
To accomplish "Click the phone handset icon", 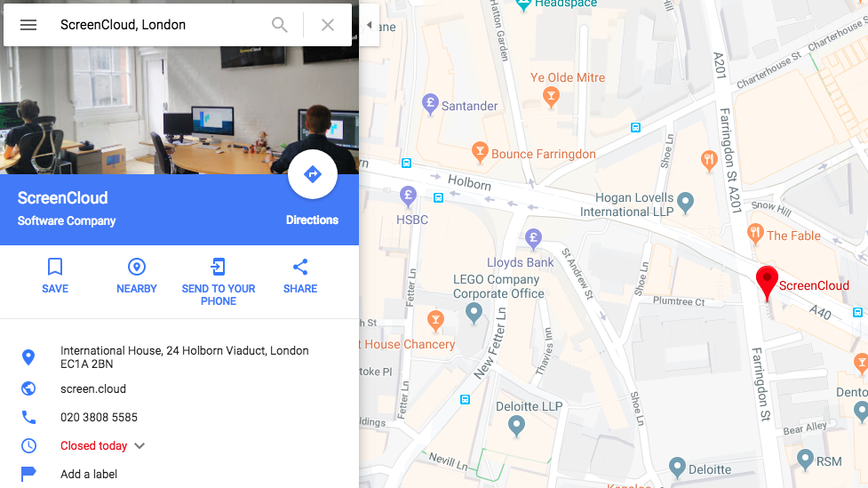I will tap(28, 417).
